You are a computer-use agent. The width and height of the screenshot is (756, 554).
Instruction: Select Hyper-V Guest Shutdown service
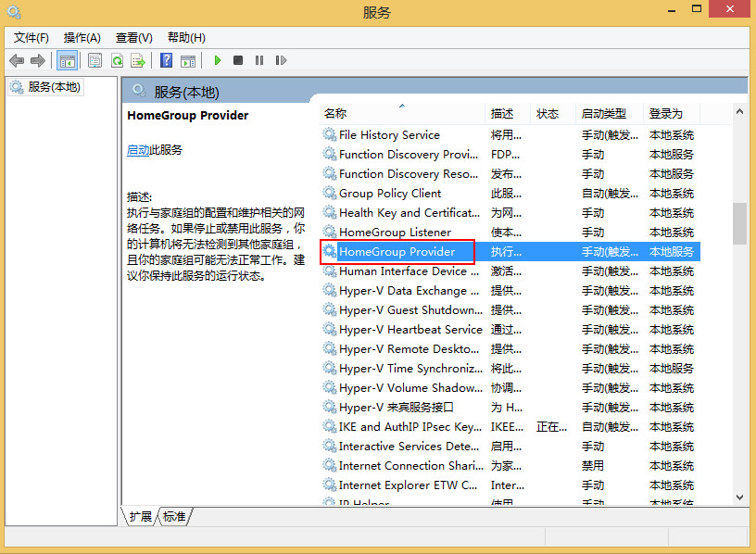[510, 309]
